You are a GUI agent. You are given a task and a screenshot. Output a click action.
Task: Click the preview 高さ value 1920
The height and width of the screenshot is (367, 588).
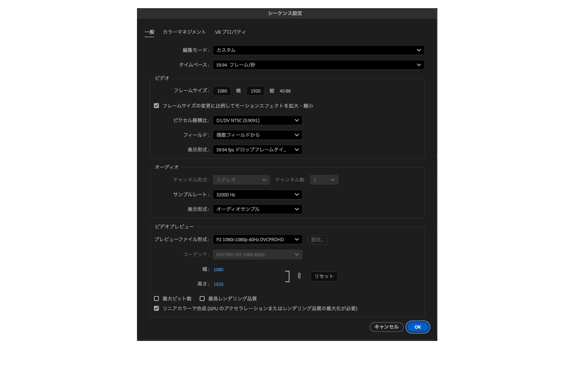coord(218,284)
